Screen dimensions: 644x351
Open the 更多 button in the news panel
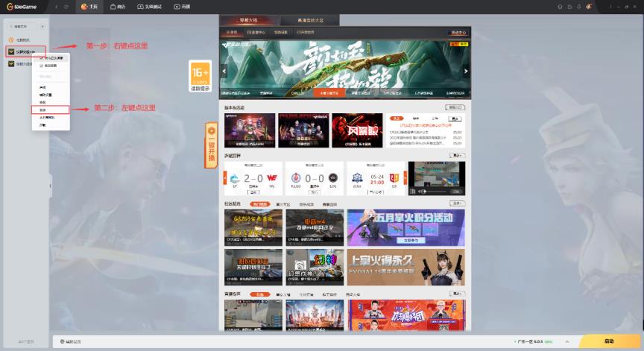point(454,118)
